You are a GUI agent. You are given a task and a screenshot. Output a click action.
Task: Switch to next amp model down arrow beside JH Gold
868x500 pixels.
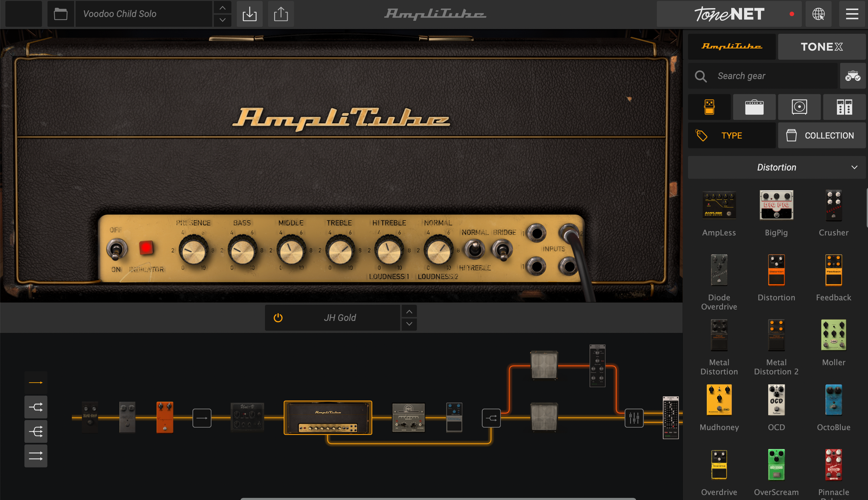409,324
